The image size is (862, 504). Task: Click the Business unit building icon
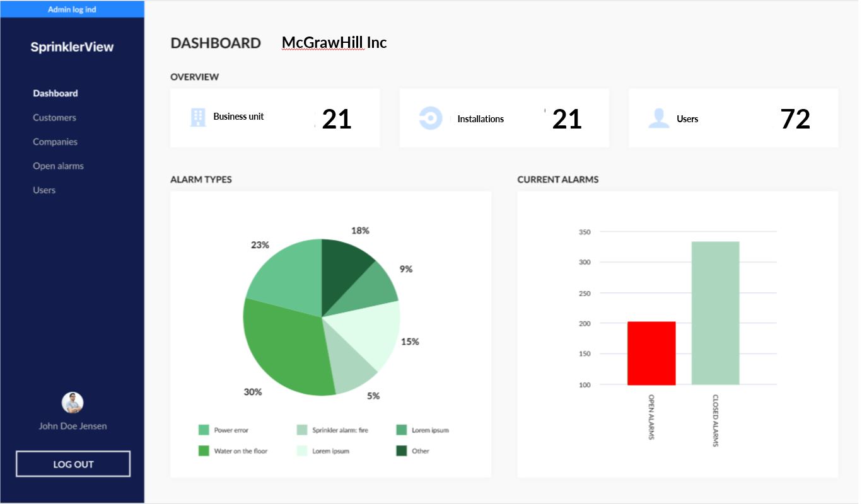point(198,117)
